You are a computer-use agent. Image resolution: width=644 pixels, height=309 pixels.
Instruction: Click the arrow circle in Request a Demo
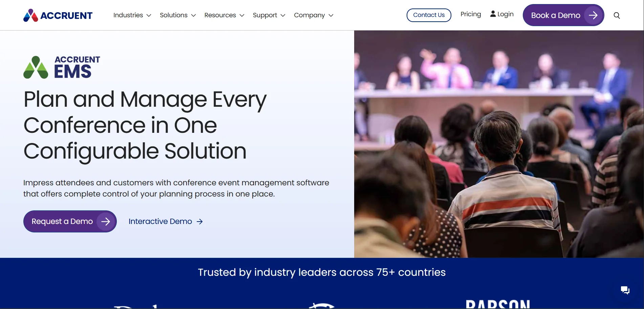coord(106,221)
